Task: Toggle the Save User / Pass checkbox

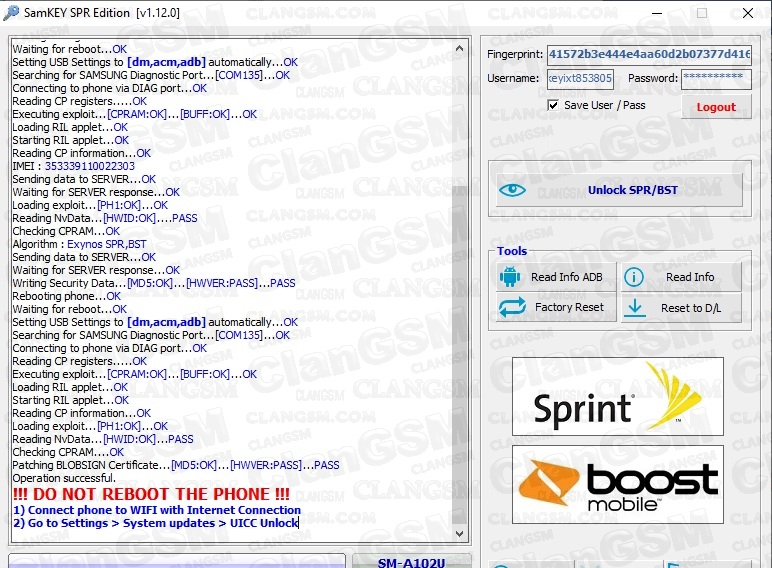Action: pos(553,105)
